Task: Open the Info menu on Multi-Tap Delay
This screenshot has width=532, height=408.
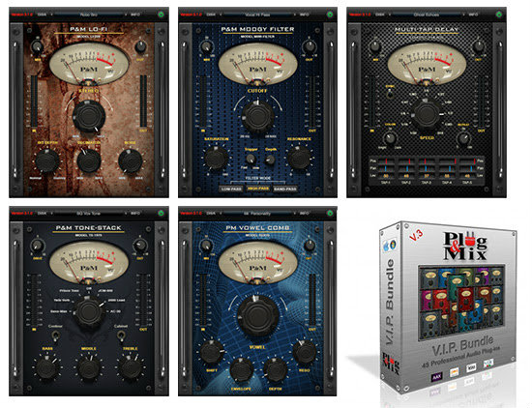Action: (x=473, y=15)
